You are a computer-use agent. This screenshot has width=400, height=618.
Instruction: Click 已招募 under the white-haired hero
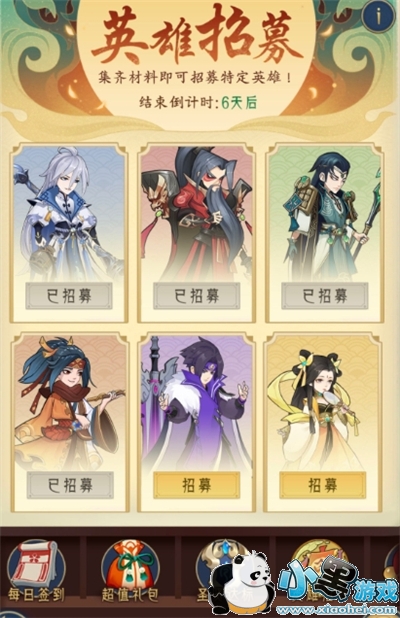[69, 296]
